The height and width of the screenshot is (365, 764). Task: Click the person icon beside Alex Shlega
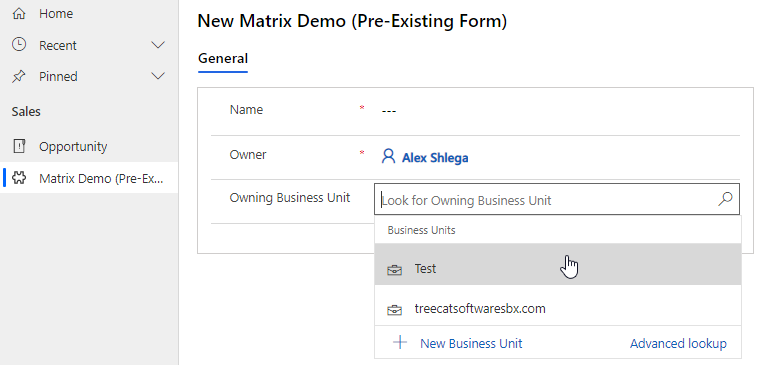click(x=388, y=156)
